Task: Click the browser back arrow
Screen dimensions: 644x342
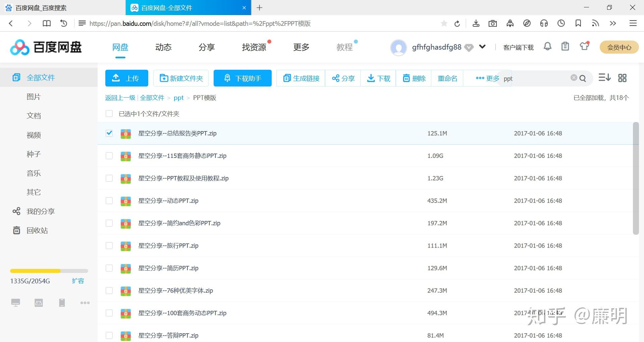Action: pos(11,23)
